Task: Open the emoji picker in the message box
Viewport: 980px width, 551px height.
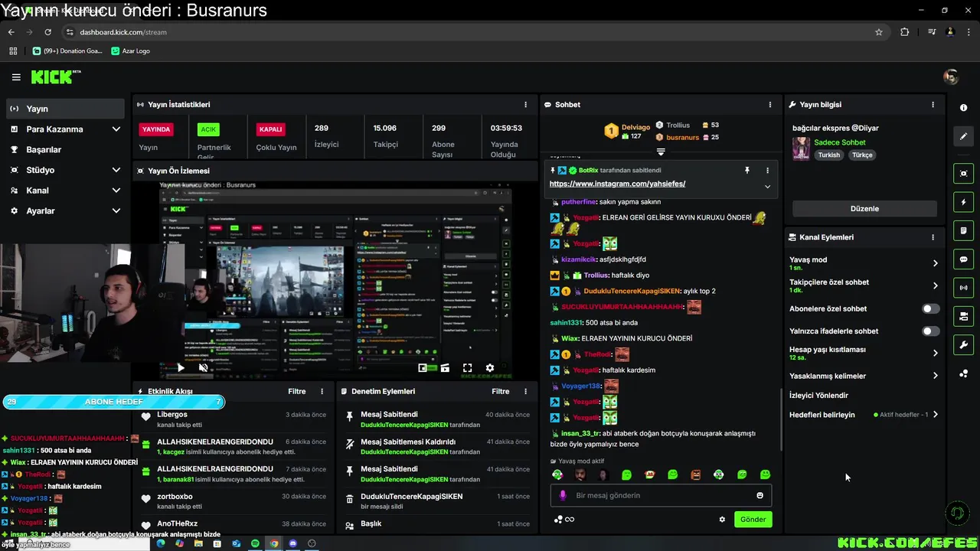Action: (760, 496)
